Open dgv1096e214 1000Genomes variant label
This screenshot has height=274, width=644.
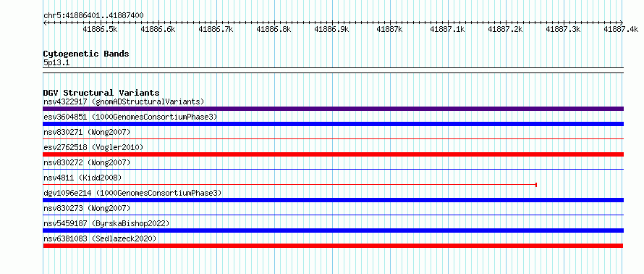tap(132, 193)
